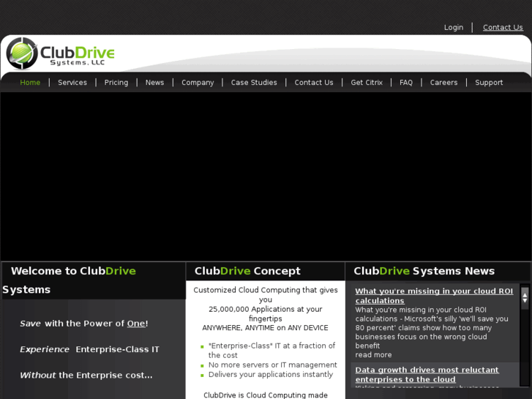Open the Company menu item
532x399 pixels.
click(x=198, y=83)
